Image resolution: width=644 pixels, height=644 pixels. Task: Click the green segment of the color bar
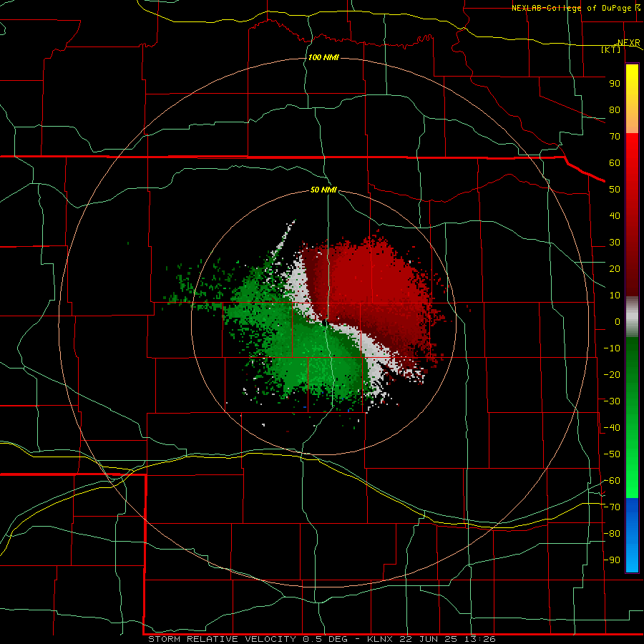click(632, 417)
